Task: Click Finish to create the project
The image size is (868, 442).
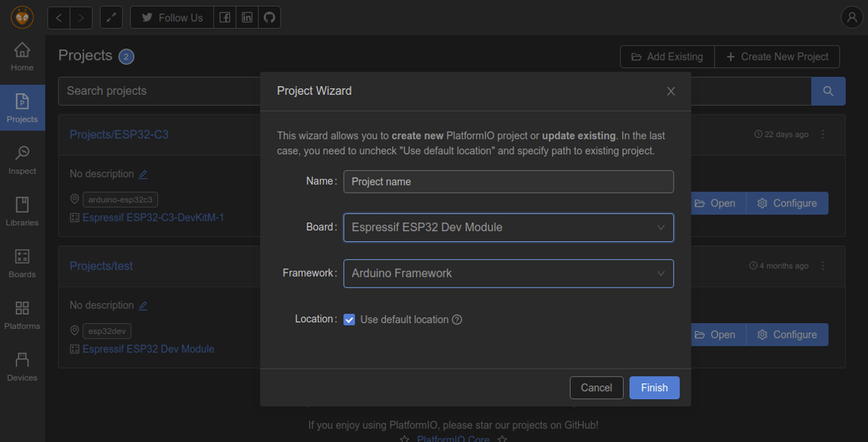Action: (x=654, y=388)
